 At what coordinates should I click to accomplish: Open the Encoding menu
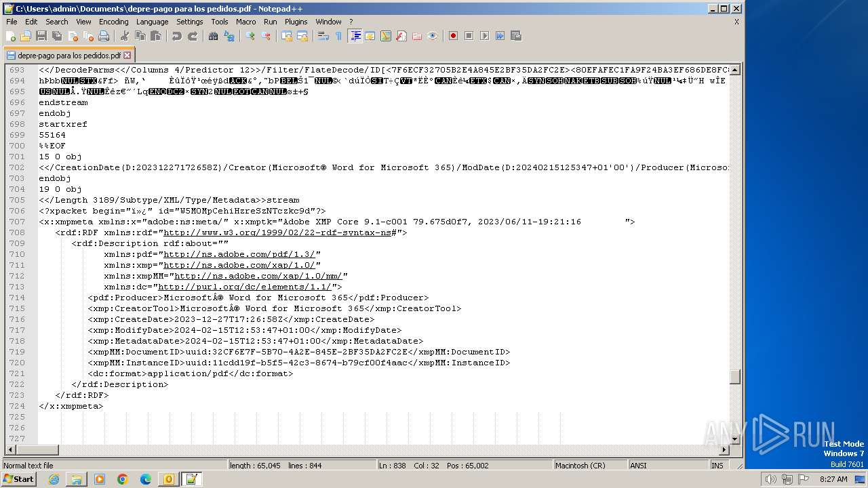point(113,22)
